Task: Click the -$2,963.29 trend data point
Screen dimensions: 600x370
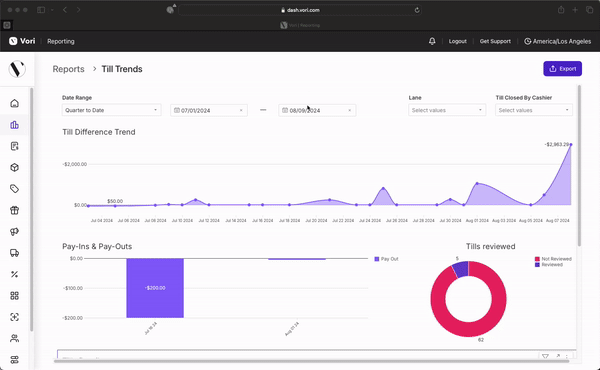Action: 571,144
